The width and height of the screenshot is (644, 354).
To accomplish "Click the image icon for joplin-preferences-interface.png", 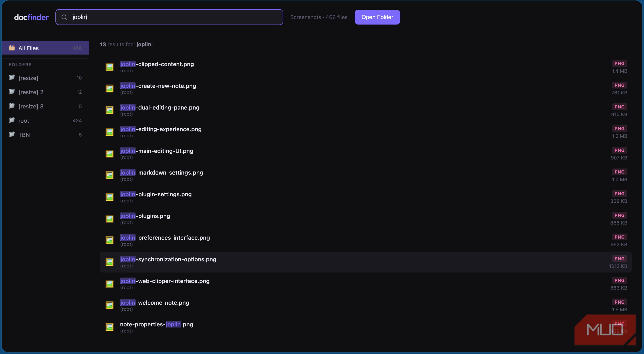I will click(110, 240).
